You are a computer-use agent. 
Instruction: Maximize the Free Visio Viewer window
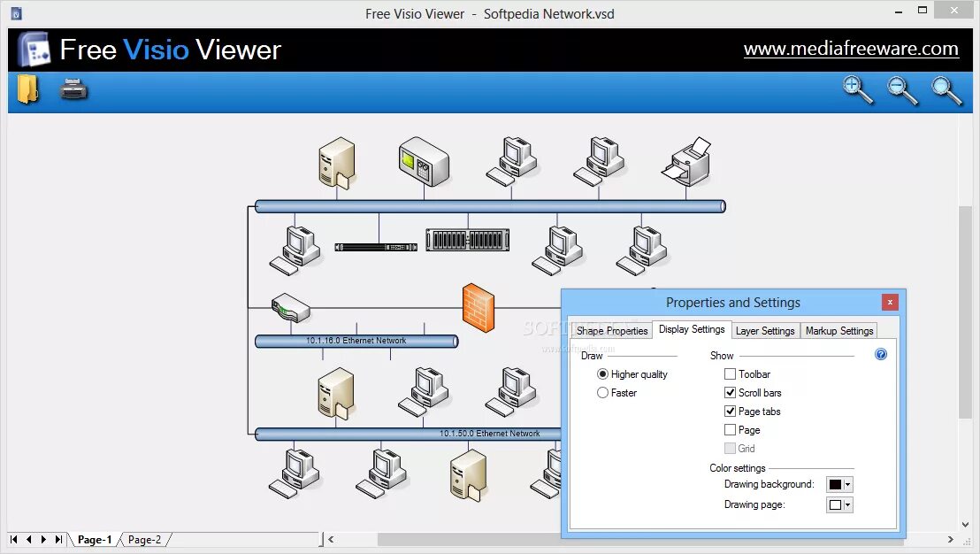[923, 10]
